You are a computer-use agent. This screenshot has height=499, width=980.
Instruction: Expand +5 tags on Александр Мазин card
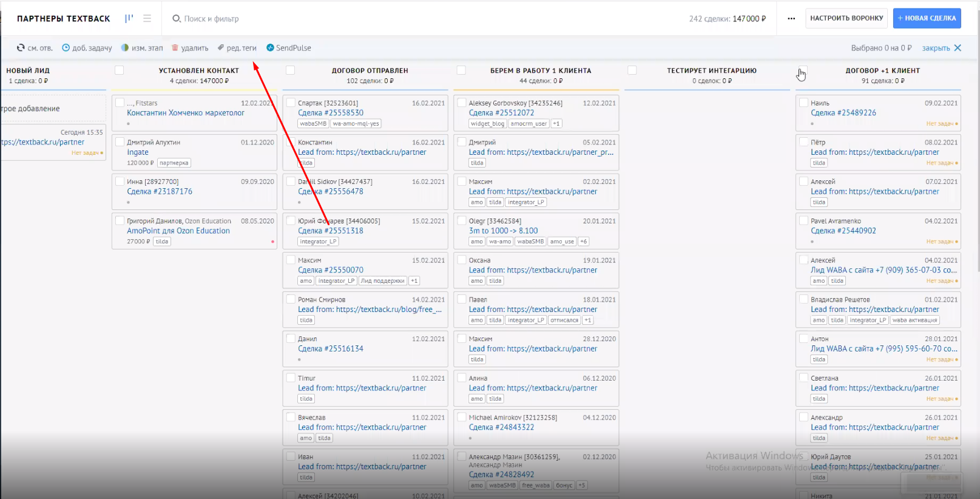pos(581,486)
